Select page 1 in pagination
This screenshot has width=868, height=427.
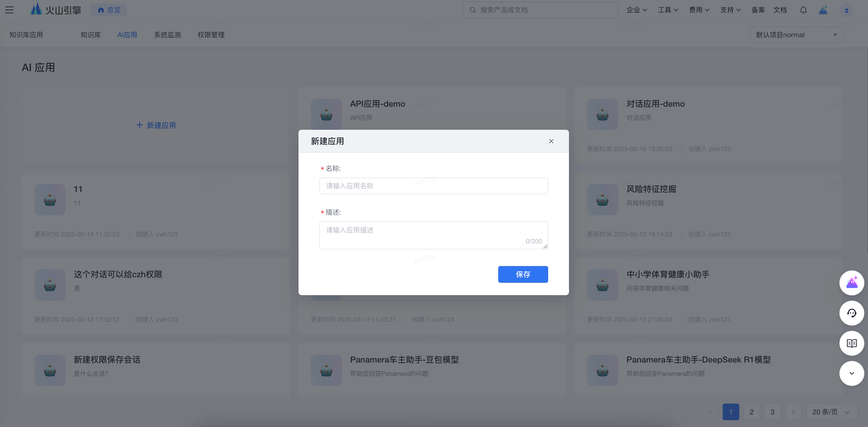point(731,412)
